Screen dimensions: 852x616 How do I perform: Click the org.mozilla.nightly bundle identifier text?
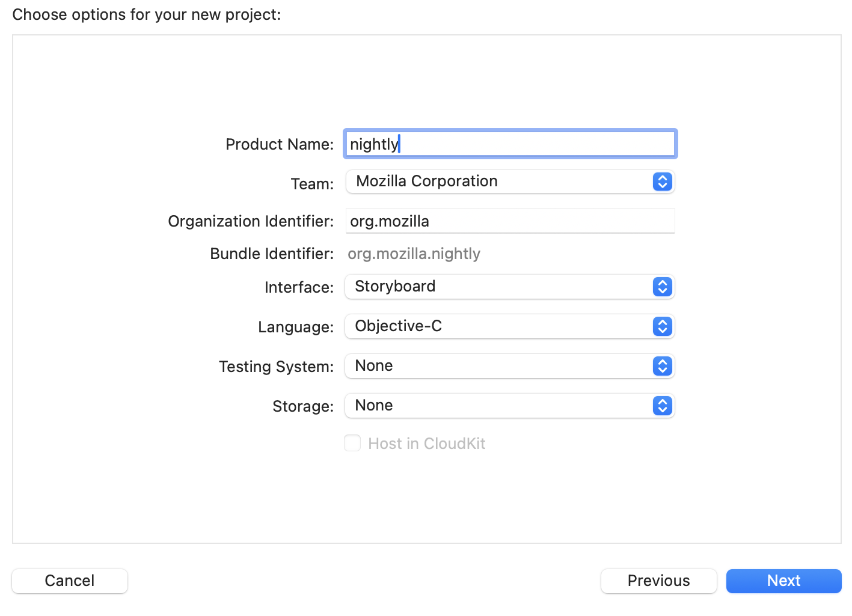(x=414, y=254)
